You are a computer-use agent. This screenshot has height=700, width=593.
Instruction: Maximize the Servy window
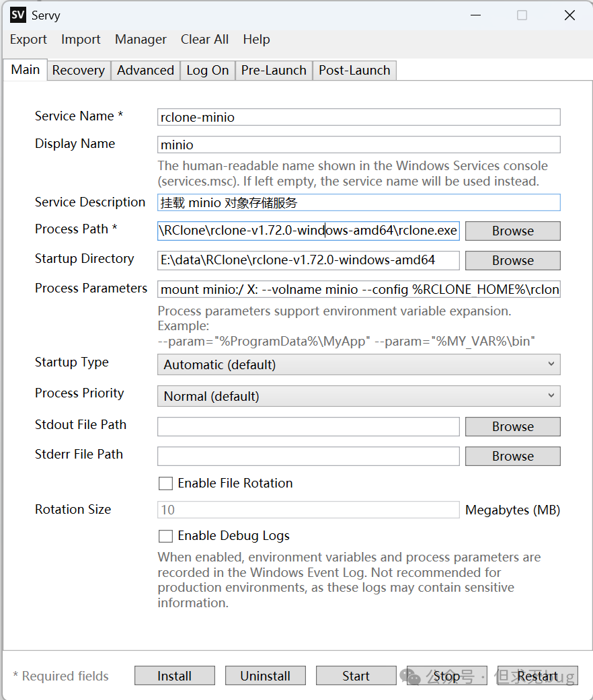(x=522, y=15)
